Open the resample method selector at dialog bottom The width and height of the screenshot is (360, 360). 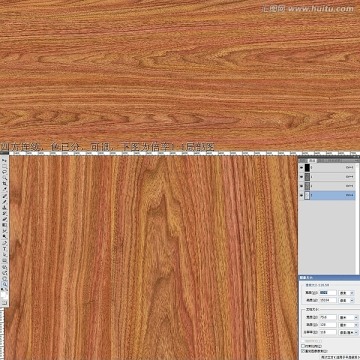(x=340, y=357)
